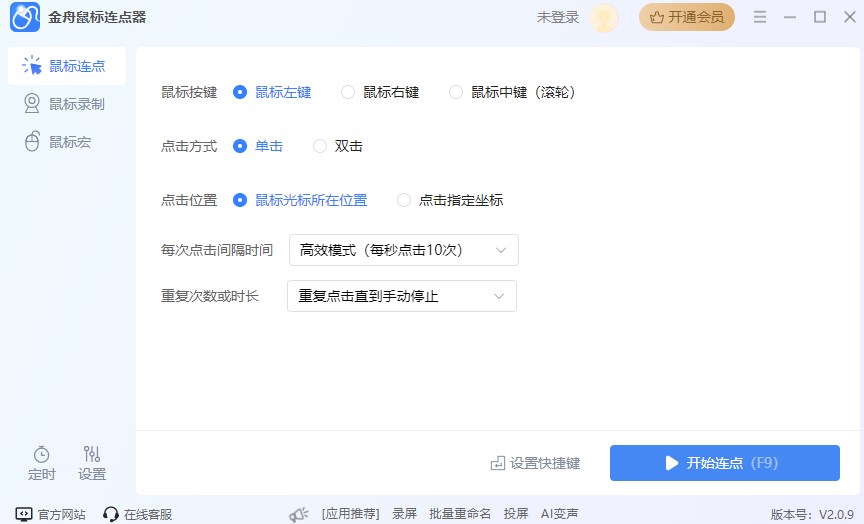Screen dimensions: 864x524
Task: Select the 鼠标右键 radio option
Action: click(x=348, y=92)
